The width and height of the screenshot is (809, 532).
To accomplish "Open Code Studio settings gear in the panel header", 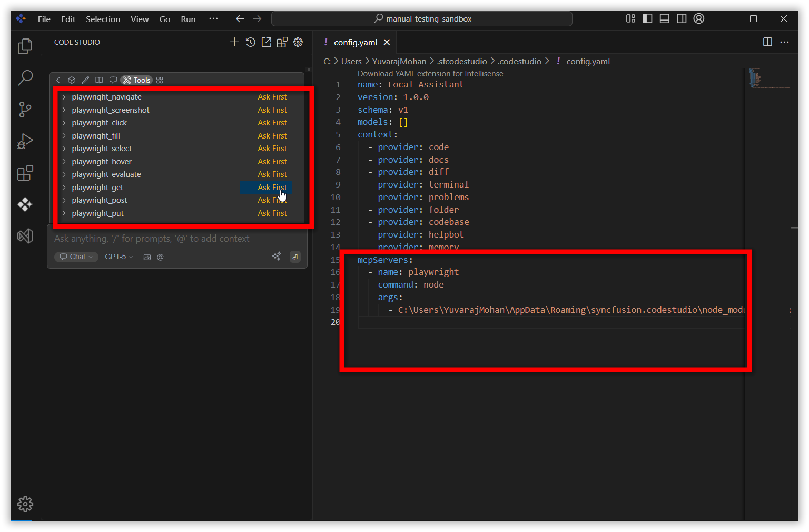I will click(298, 42).
